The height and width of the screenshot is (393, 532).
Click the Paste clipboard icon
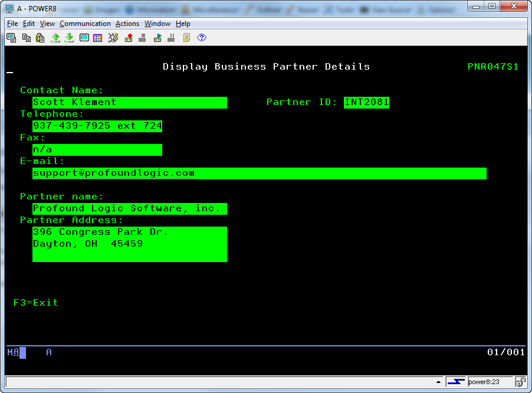click(x=40, y=38)
